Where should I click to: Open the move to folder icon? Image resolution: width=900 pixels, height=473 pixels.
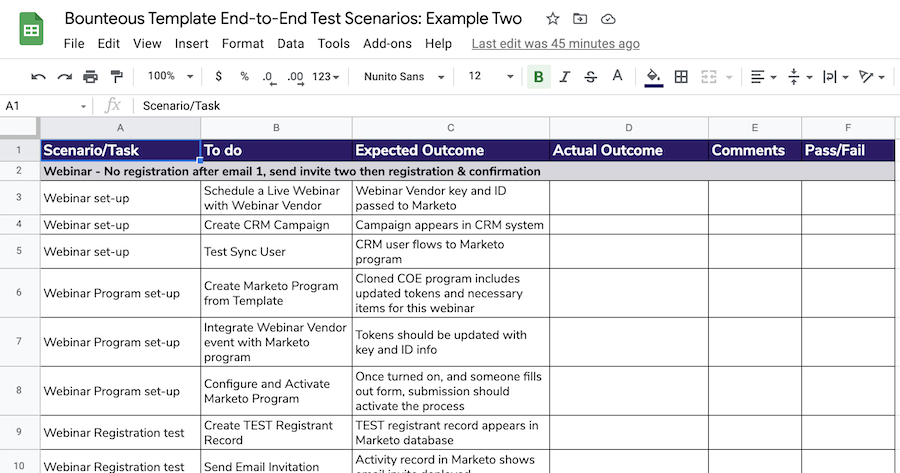tap(580, 19)
